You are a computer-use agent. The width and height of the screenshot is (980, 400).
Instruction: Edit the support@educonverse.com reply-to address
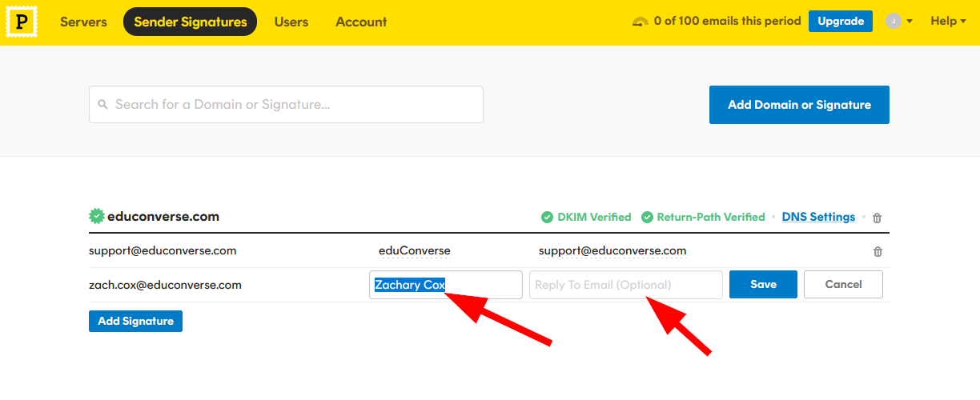point(612,250)
